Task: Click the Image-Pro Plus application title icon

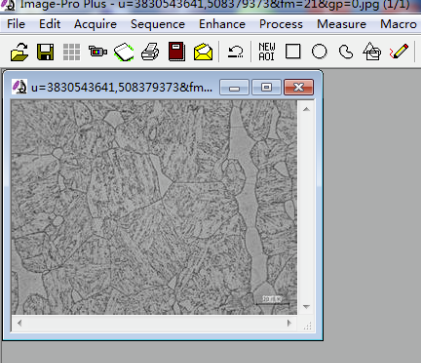Action: click(7, 5)
